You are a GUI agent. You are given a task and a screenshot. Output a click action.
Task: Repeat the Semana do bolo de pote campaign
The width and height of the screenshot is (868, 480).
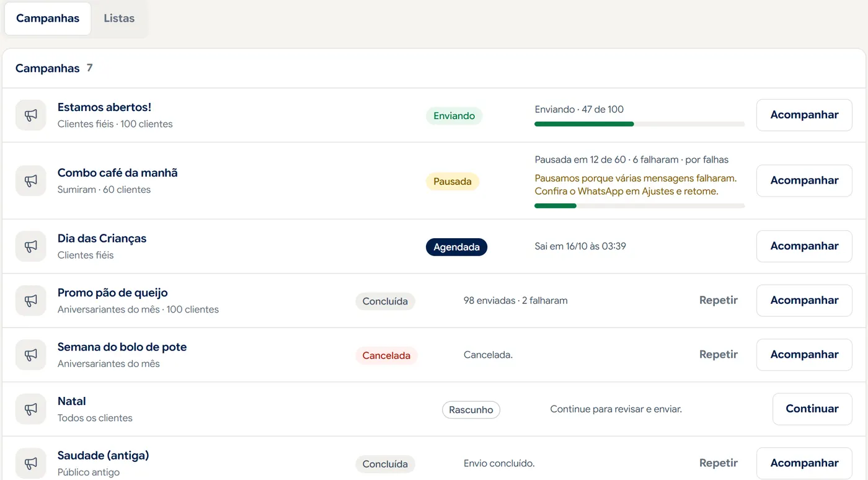[x=719, y=355]
